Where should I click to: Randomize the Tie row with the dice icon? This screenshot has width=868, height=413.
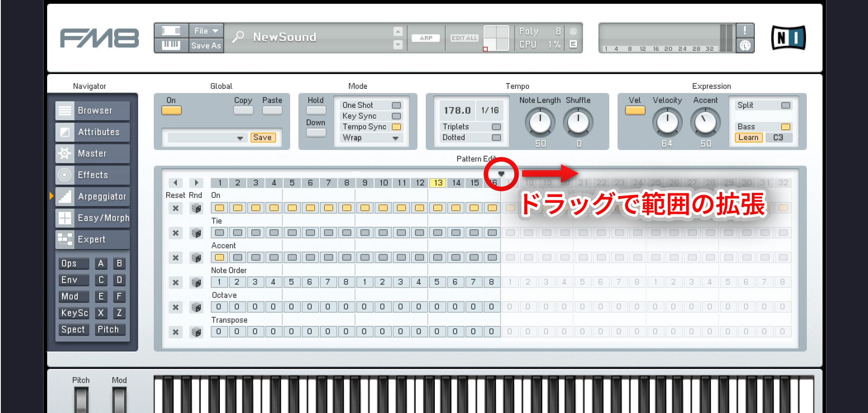coord(196,233)
